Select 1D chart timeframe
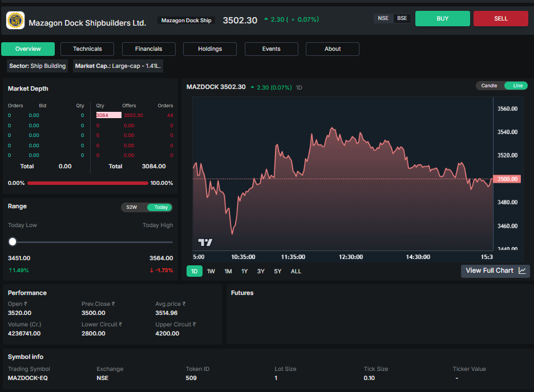Viewport: 534px width, 392px height. 195,271
